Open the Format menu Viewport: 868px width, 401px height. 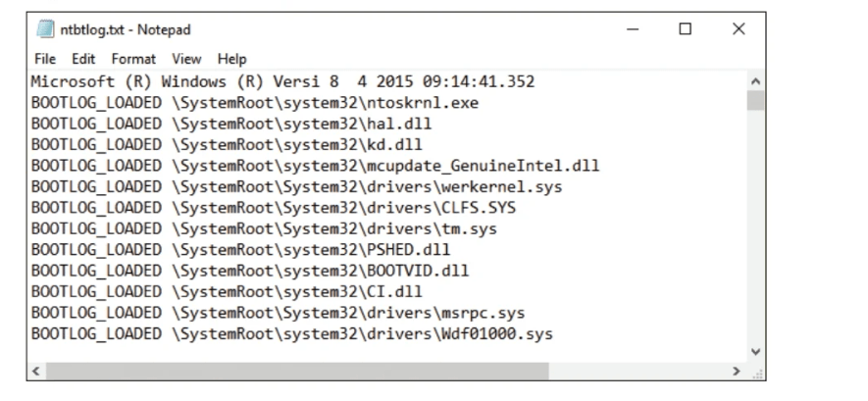click(133, 59)
